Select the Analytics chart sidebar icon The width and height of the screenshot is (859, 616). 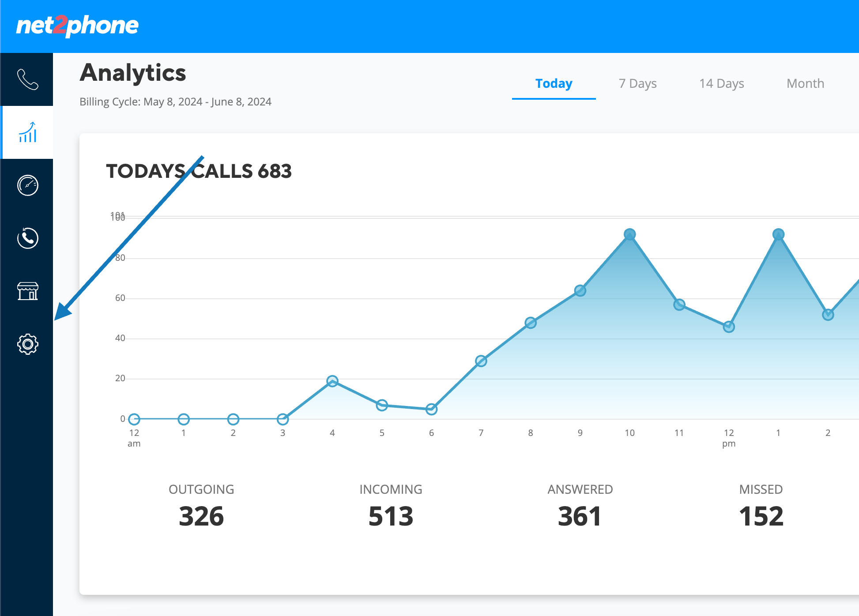click(x=27, y=132)
